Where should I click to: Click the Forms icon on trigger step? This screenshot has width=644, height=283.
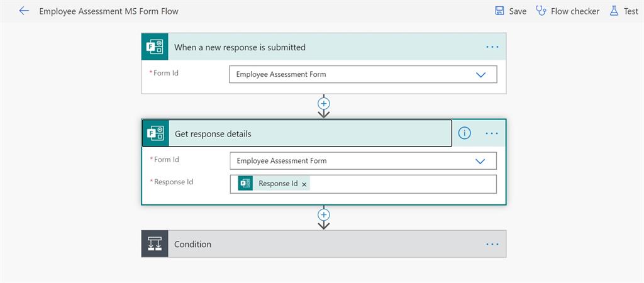(x=155, y=47)
